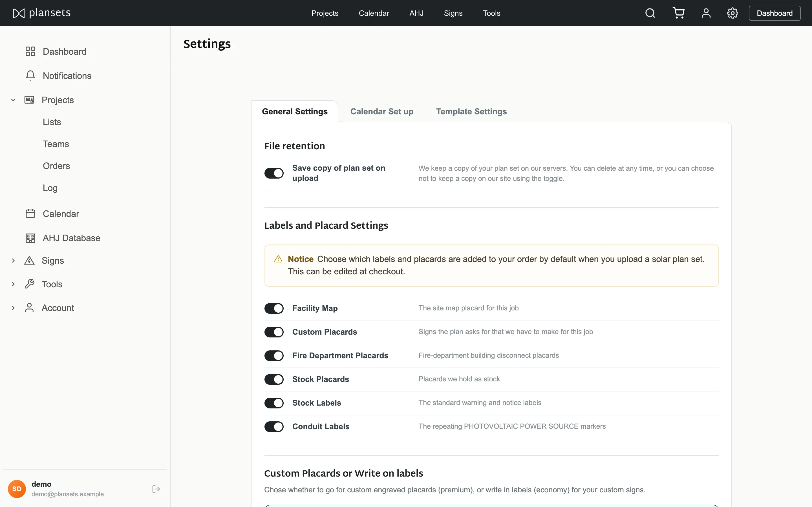The width and height of the screenshot is (812, 507).
Task: Expand the Account section in sidebar
Action: (13, 308)
